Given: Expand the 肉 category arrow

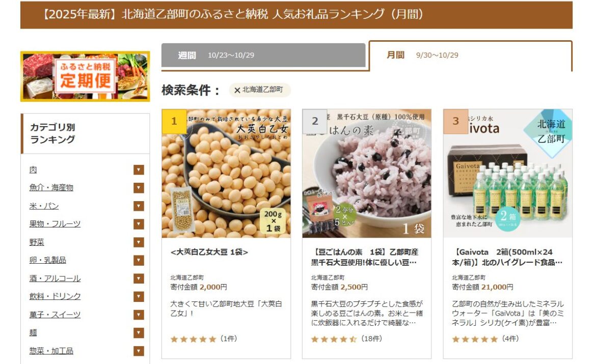Looking at the screenshot, I should (139, 170).
